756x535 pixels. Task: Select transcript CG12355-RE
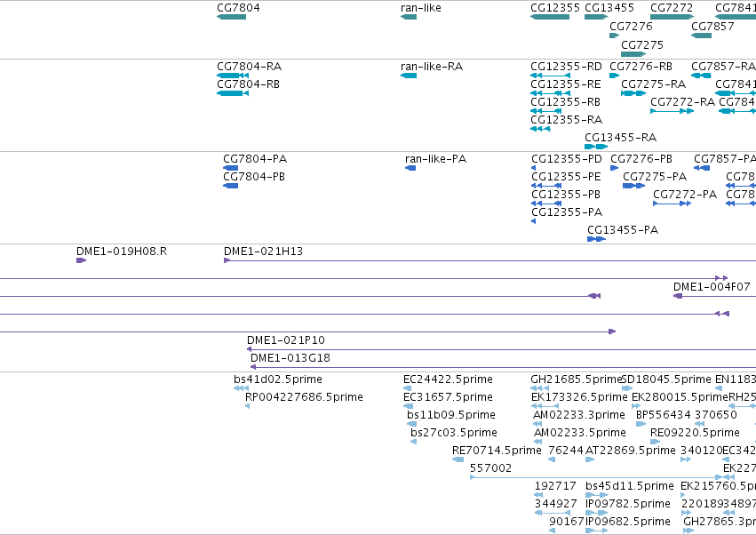[550, 93]
